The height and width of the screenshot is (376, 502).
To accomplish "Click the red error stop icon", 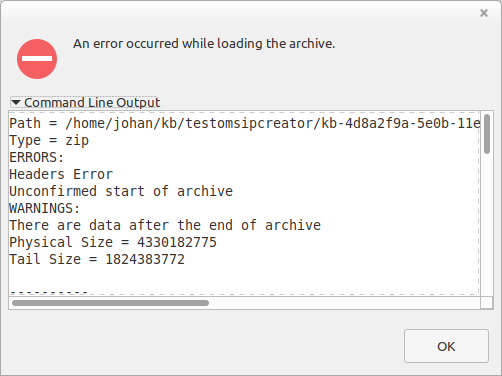I will 37,59.
